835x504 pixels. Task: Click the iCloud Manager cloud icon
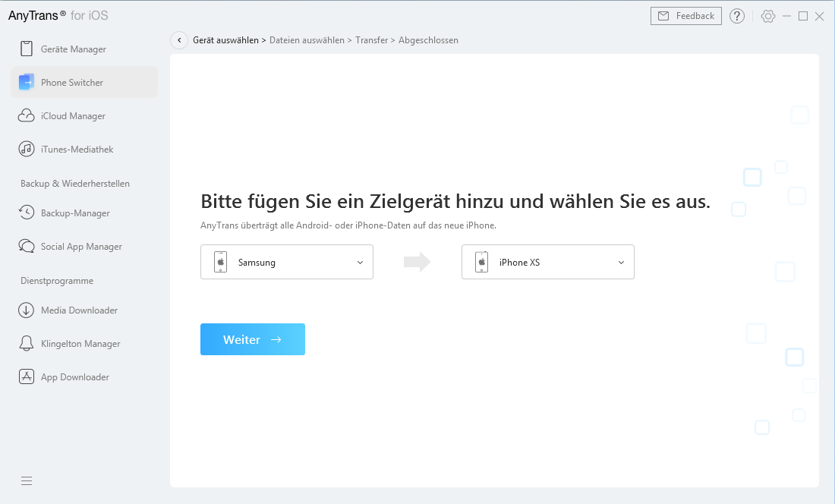click(26, 115)
